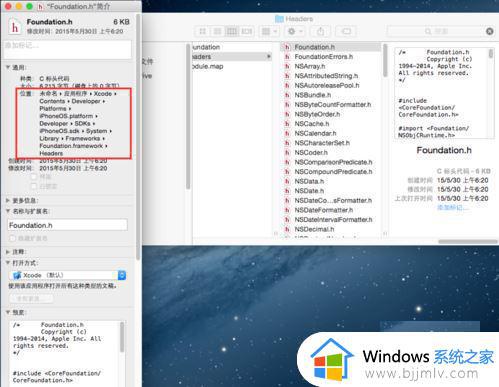Collapse the 打开方式 open with section
The image size is (499, 387).
8,263
